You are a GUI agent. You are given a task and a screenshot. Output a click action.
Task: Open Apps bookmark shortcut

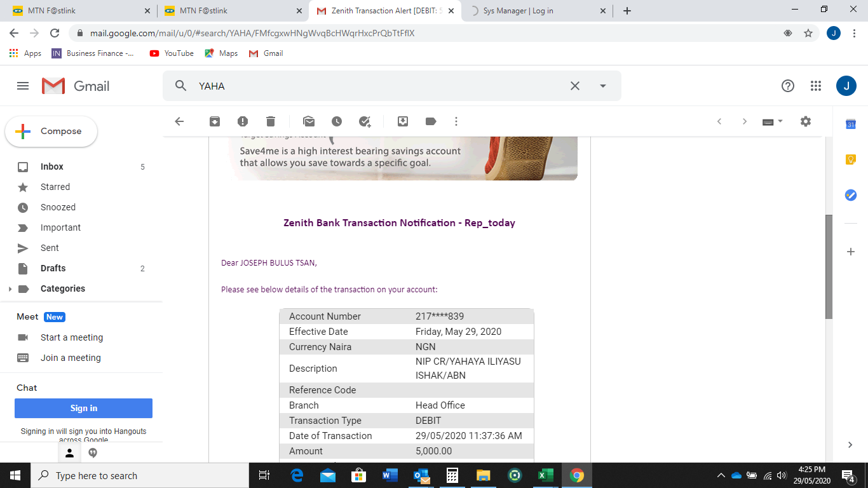tap(25, 53)
